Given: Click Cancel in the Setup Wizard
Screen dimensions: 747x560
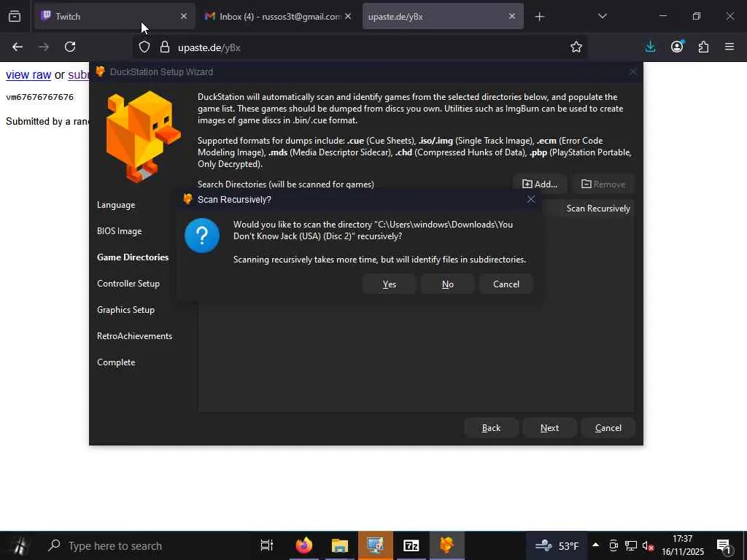Looking at the screenshot, I should tap(608, 428).
